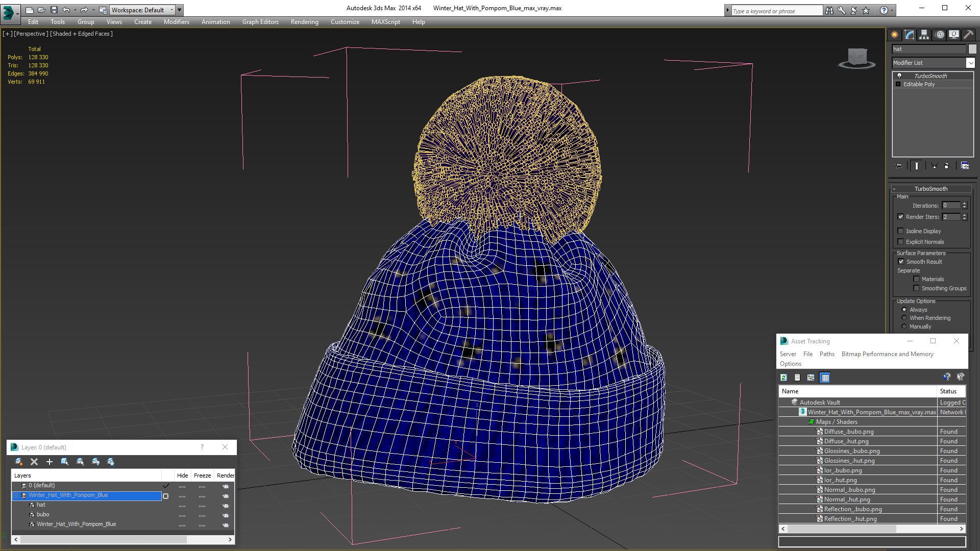Increase the Iterations spinner value

pyautogui.click(x=964, y=204)
